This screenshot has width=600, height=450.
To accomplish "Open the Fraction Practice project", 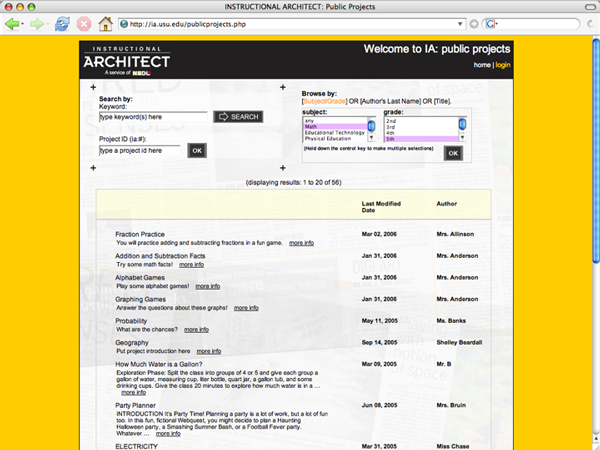I will tap(140, 234).
